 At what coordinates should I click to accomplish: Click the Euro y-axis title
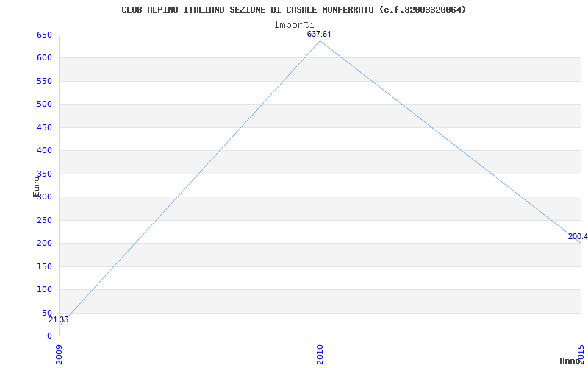coord(36,186)
